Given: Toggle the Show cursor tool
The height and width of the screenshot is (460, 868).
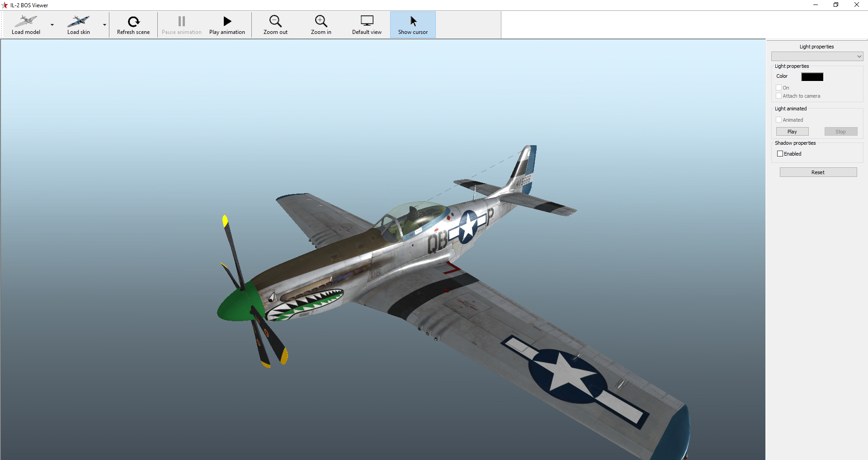Looking at the screenshot, I should click(413, 25).
